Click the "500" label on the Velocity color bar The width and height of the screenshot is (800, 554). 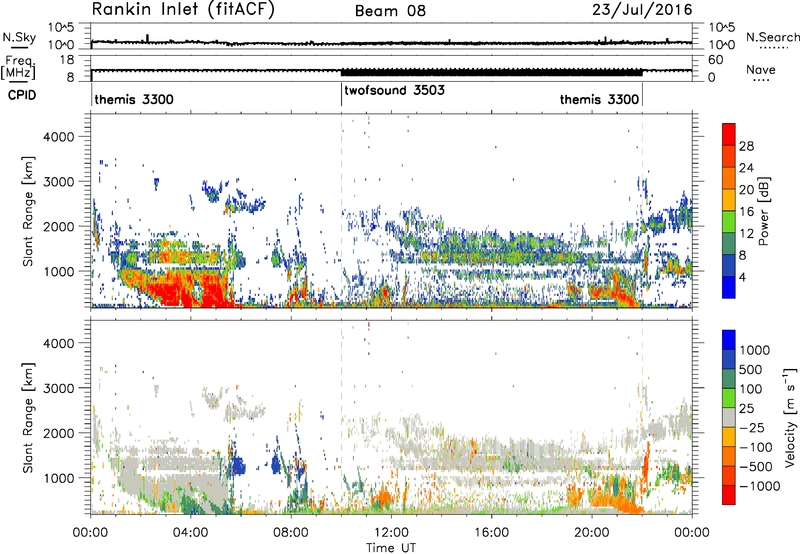click(x=751, y=369)
